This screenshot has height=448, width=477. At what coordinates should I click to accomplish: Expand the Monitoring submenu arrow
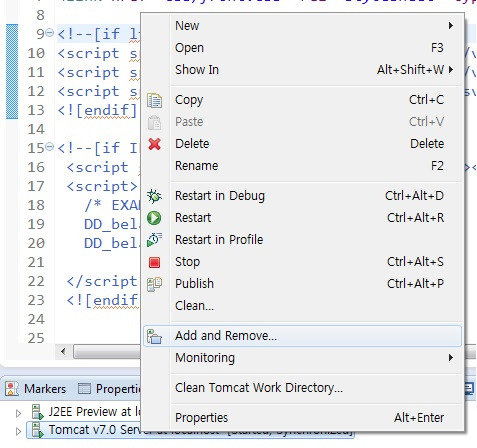click(451, 358)
